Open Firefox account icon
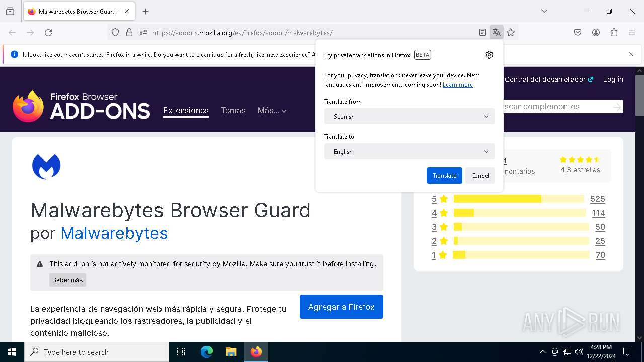 pyautogui.click(x=596, y=33)
